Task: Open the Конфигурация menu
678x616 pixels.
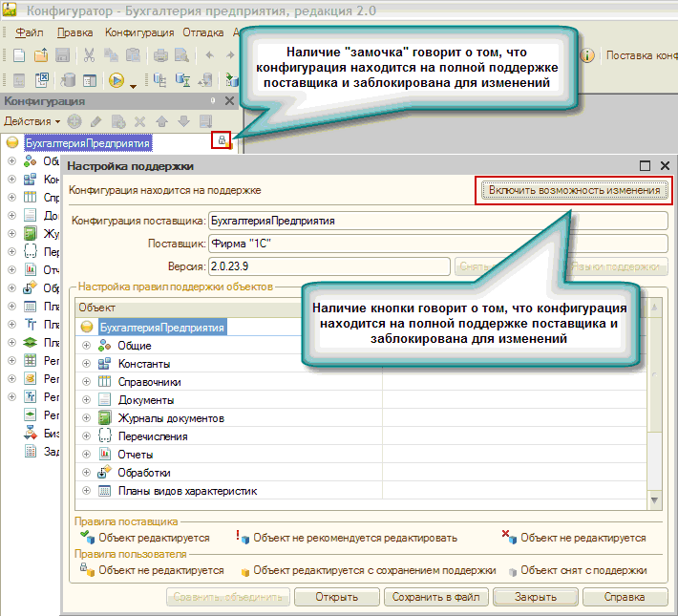Action: click(x=133, y=32)
